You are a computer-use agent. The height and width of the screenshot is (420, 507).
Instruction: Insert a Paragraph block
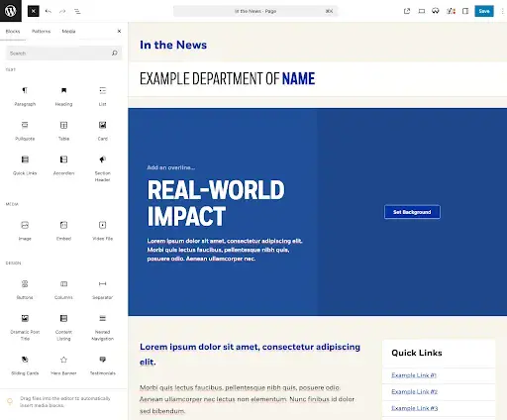(x=25, y=96)
